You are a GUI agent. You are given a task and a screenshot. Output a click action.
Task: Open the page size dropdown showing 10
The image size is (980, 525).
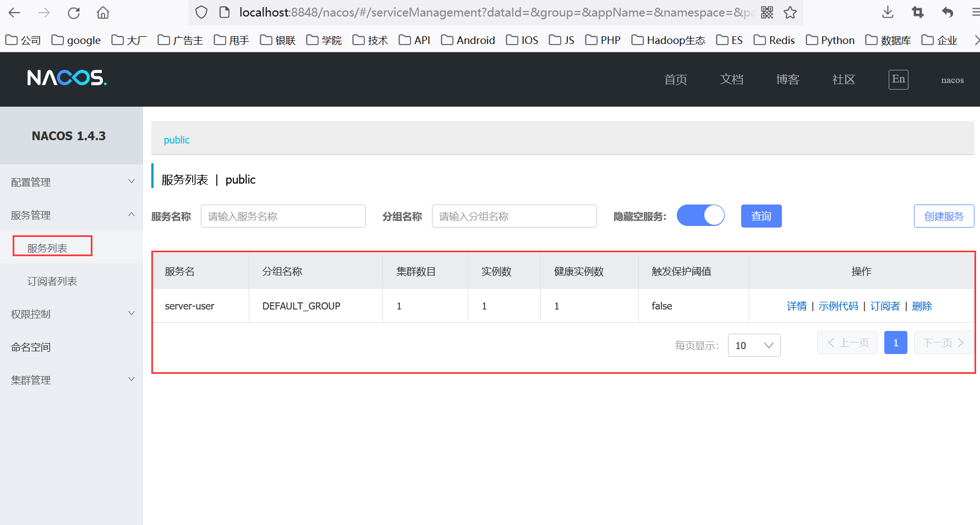coord(754,345)
